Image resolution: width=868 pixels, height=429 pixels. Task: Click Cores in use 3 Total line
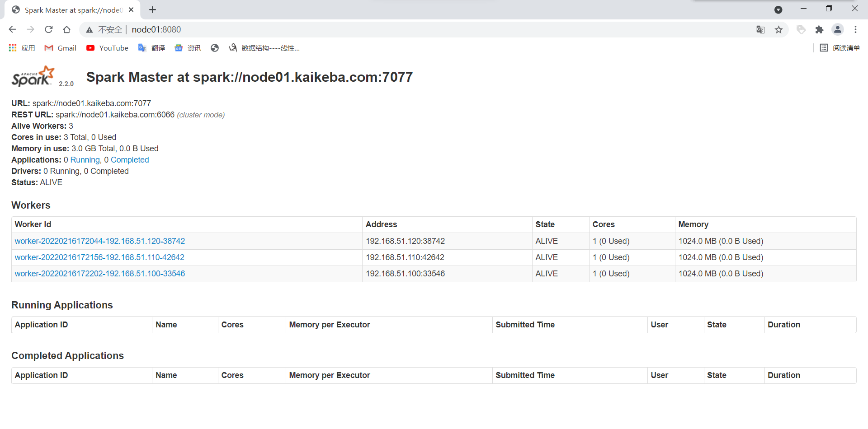(x=64, y=137)
